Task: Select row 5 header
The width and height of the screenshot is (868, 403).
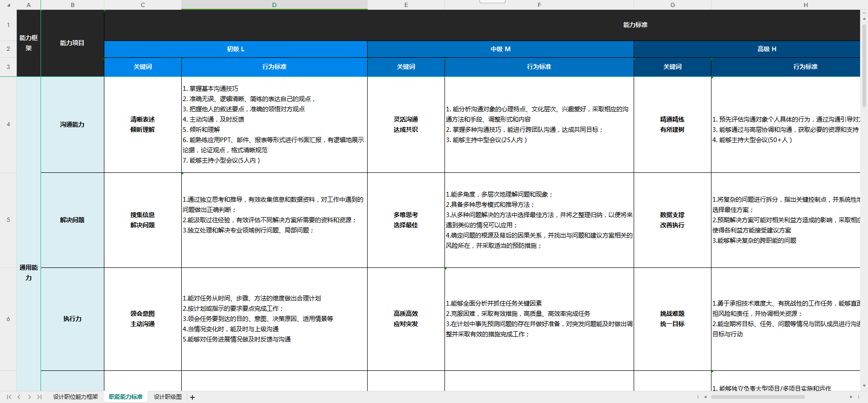Action: coord(8,220)
